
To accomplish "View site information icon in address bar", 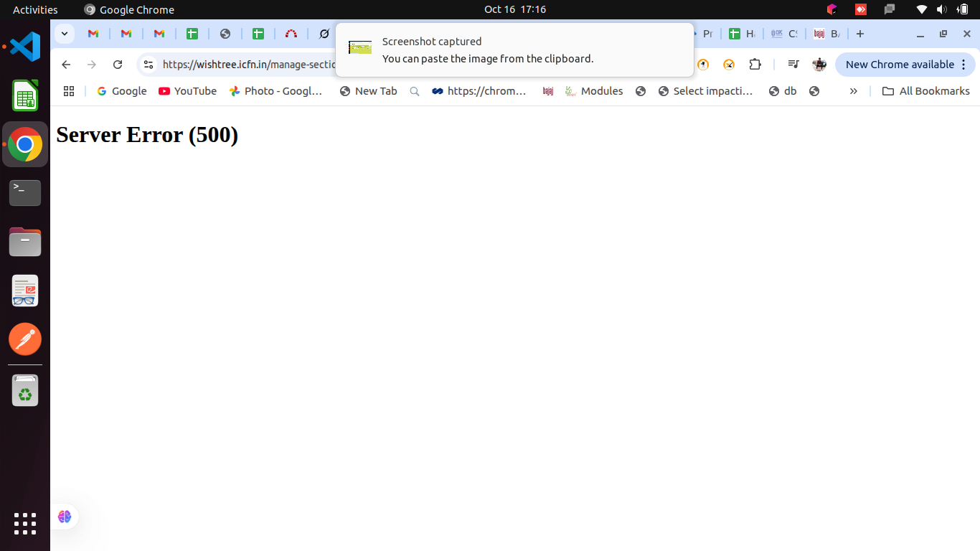I will pyautogui.click(x=149, y=65).
